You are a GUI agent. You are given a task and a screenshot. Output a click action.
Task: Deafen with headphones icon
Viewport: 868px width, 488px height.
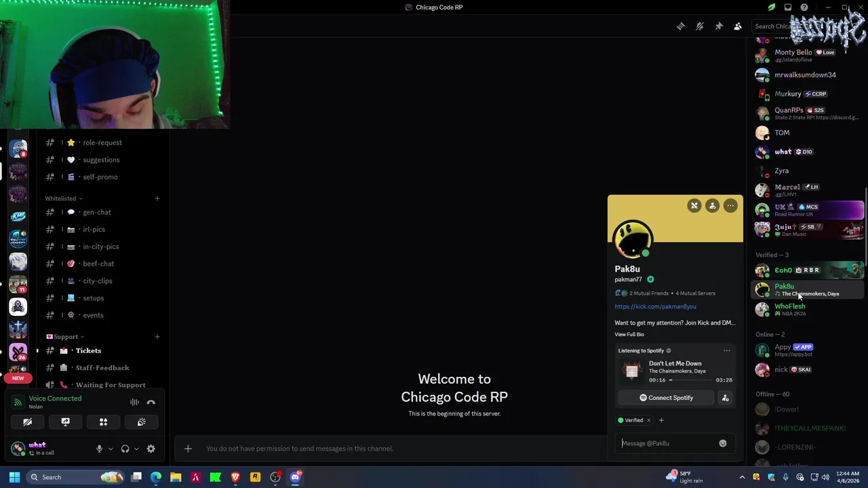pos(125,449)
